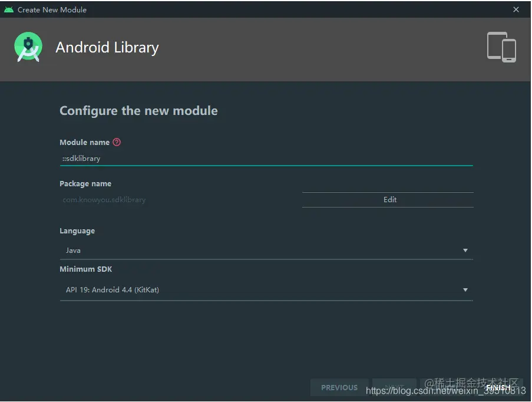Close the Create New Module dialog
The height and width of the screenshot is (402, 532).
pyautogui.click(x=516, y=9)
